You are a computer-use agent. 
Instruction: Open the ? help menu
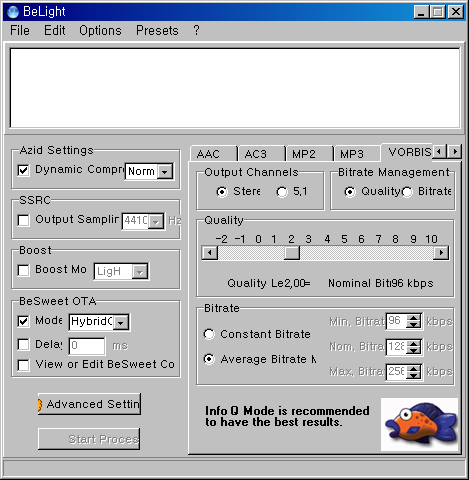196,31
